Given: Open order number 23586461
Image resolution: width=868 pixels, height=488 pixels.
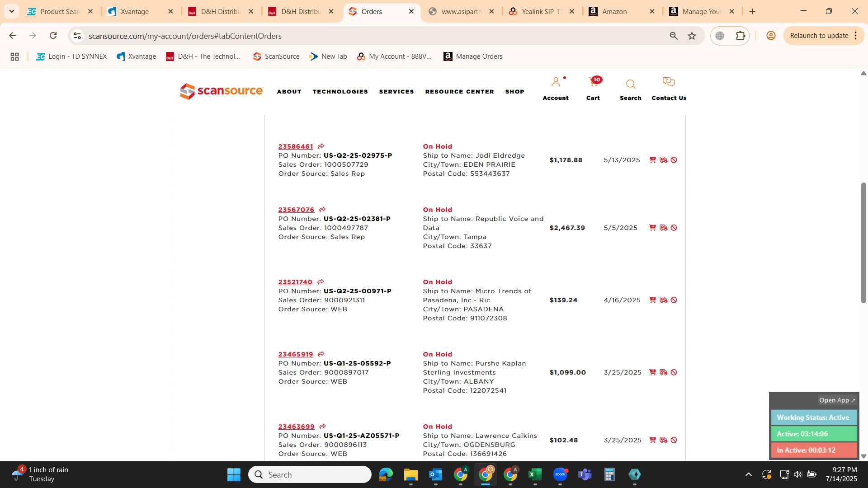Looking at the screenshot, I should [296, 146].
